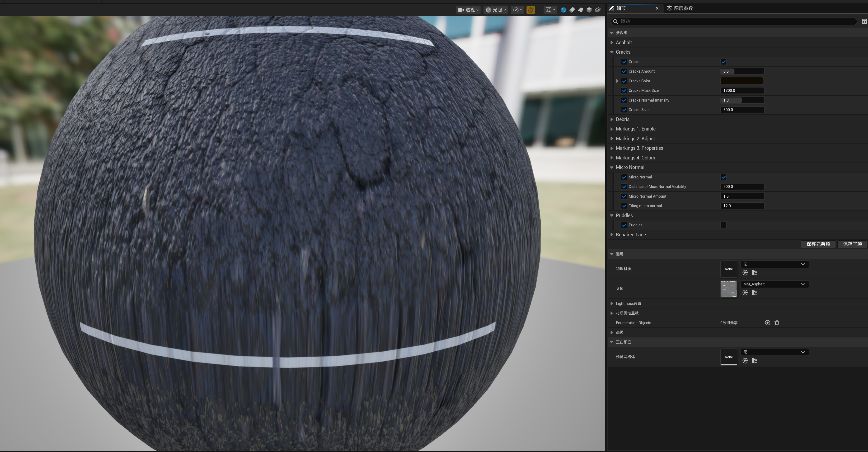The width and height of the screenshot is (868, 452).
Task: Disable the Micro Normal value checkbox
Action: pos(723,177)
